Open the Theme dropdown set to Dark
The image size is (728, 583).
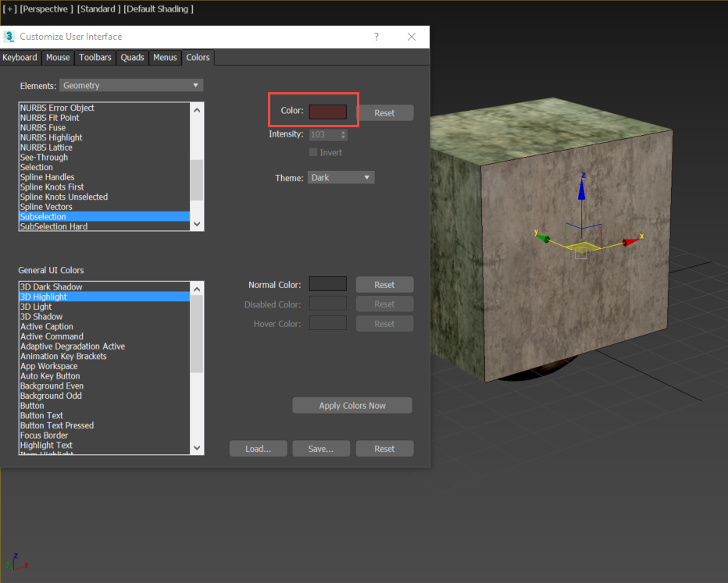(341, 177)
